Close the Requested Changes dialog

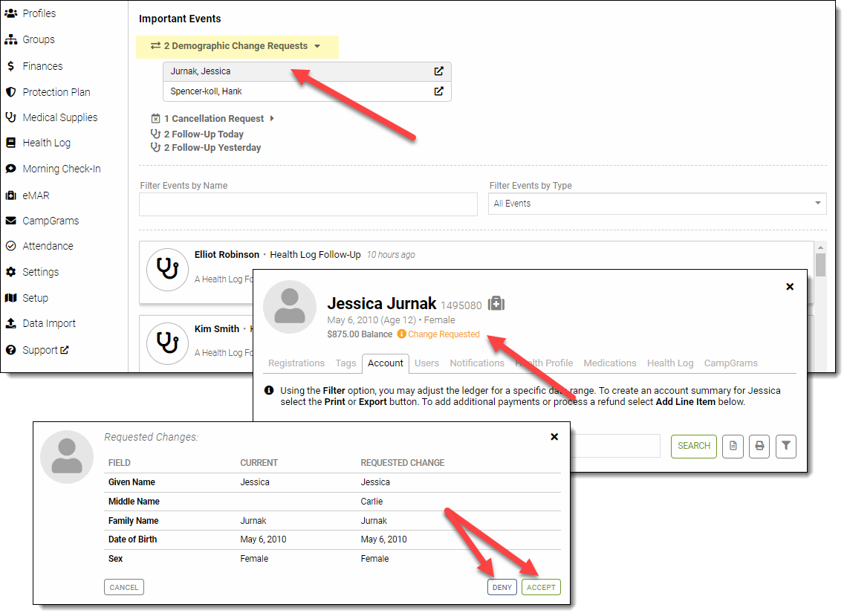554,437
